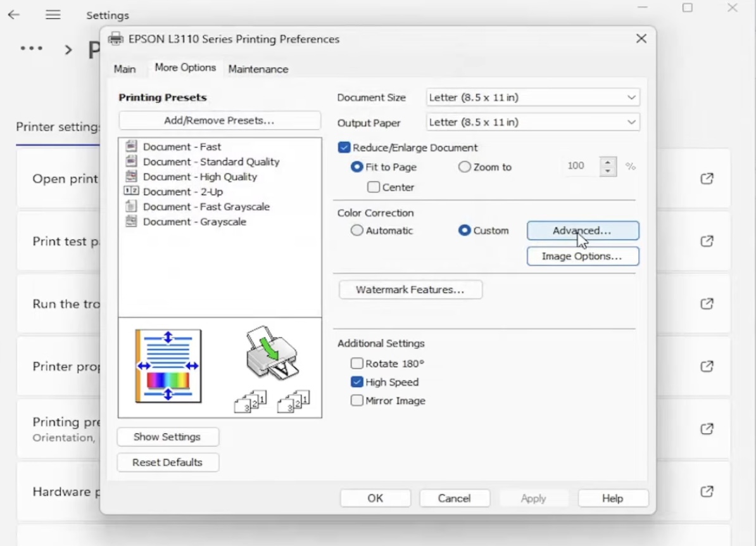The height and width of the screenshot is (546, 756).
Task: Click the Show Settings button
Action: coord(168,436)
